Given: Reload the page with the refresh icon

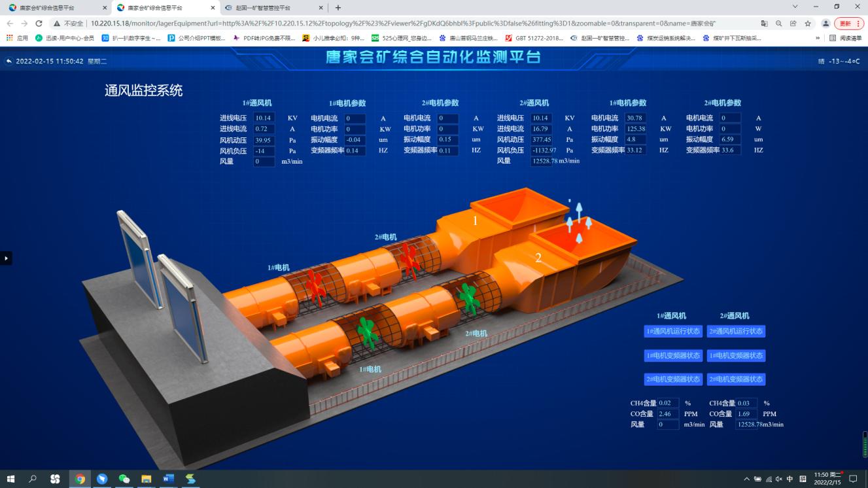Looking at the screenshot, I should pos(39,23).
